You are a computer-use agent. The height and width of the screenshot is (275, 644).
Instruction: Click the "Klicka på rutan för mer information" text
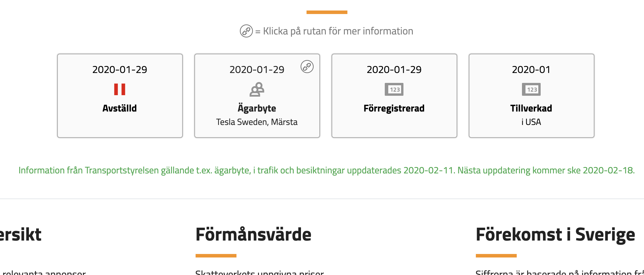[x=338, y=31]
